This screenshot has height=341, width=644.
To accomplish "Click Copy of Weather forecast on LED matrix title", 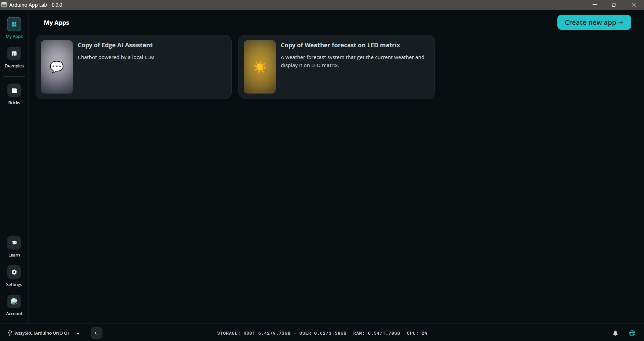I will tap(340, 45).
